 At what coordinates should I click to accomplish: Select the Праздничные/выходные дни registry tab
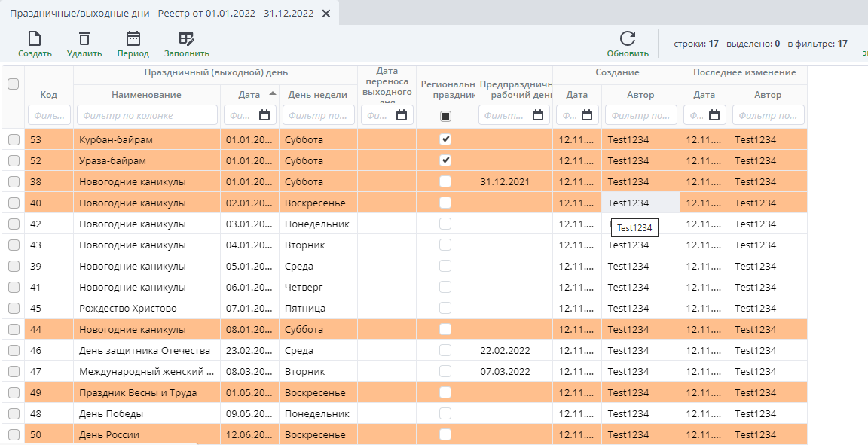click(x=162, y=14)
